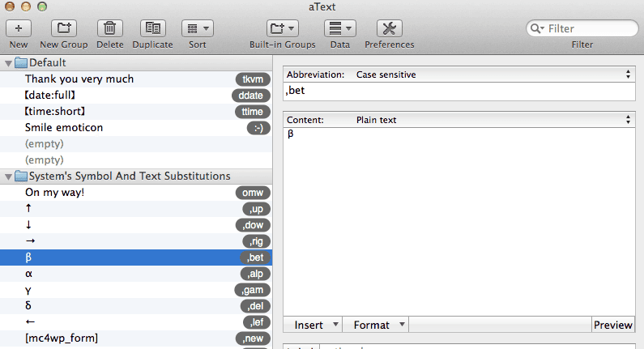Viewport: 644px width, 349px height.
Task: Select the [mc4wp_form] snippet row
Action: tap(136, 338)
